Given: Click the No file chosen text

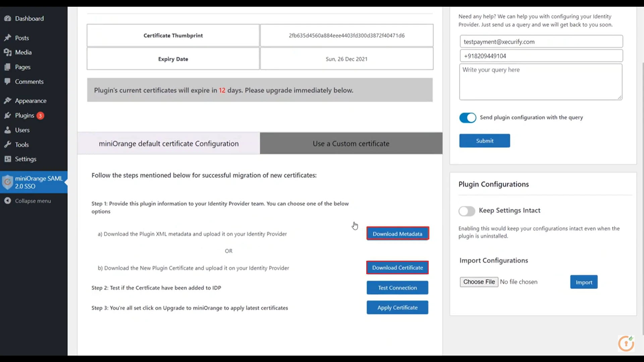Looking at the screenshot, I should pos(519,282).
